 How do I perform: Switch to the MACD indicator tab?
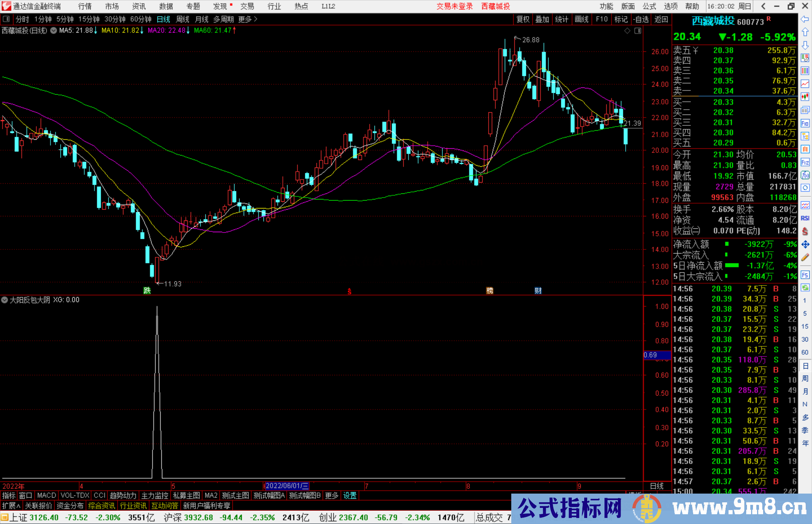pos(46,495)
